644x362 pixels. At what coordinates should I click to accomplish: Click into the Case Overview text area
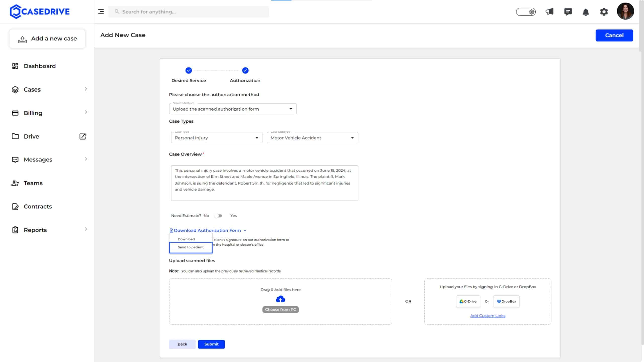tap(265, 183)
